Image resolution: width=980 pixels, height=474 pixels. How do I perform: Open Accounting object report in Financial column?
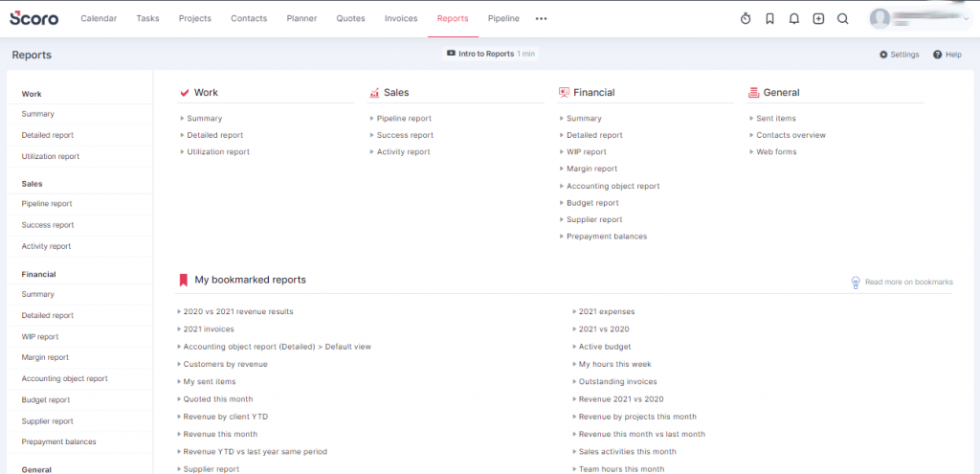click(x=613, y=186)
